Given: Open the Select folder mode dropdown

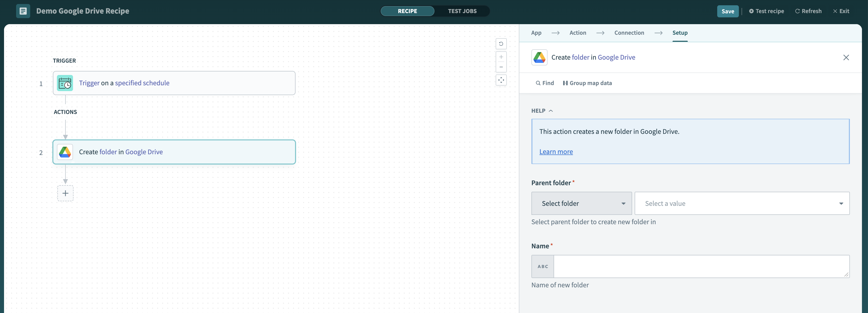Looking at the screenshot, I should (x=581, y=204).
